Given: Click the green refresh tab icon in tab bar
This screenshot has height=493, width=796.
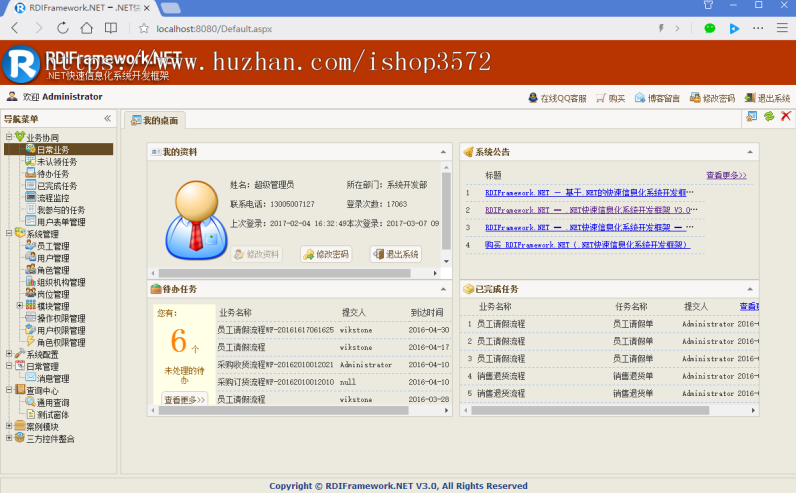Looking at the screenshot, I should [x=769, y=116].
